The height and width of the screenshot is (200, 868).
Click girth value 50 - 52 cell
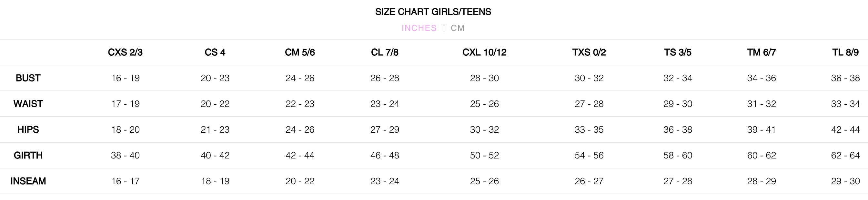484,155
